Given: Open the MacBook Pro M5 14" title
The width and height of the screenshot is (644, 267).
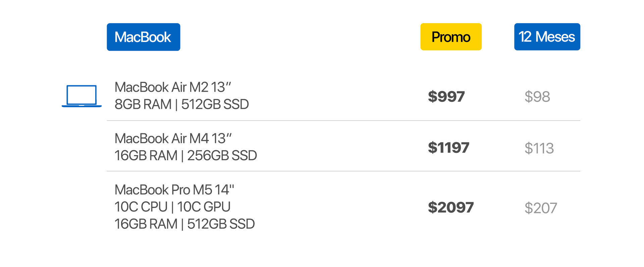Looking at the screenshot, I should point(174,190).
